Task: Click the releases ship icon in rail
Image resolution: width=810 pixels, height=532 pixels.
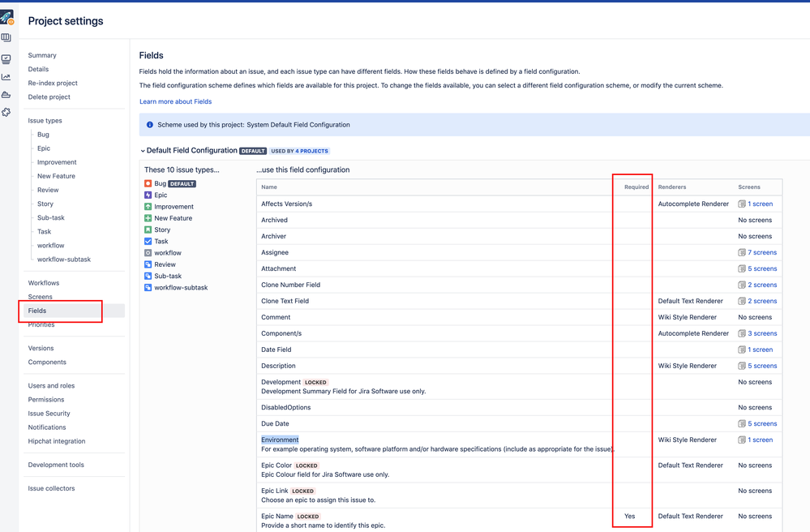Action: coord(6,95)
